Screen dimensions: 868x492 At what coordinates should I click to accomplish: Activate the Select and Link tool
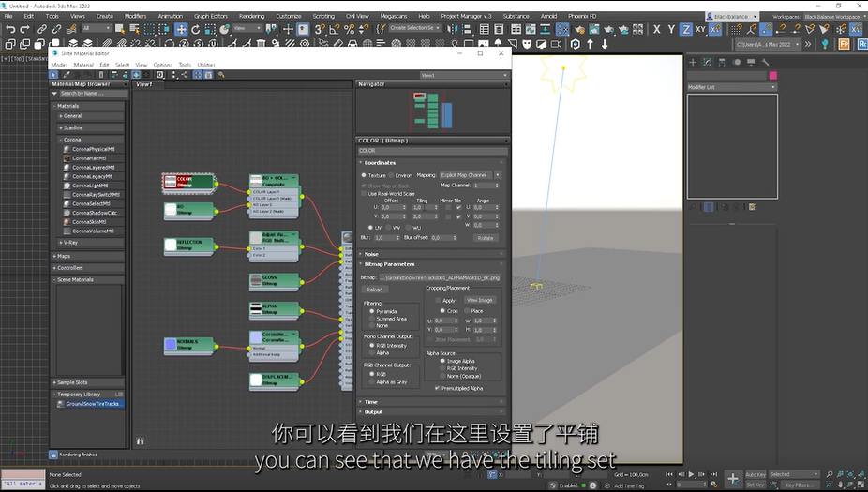click(41, 29)
